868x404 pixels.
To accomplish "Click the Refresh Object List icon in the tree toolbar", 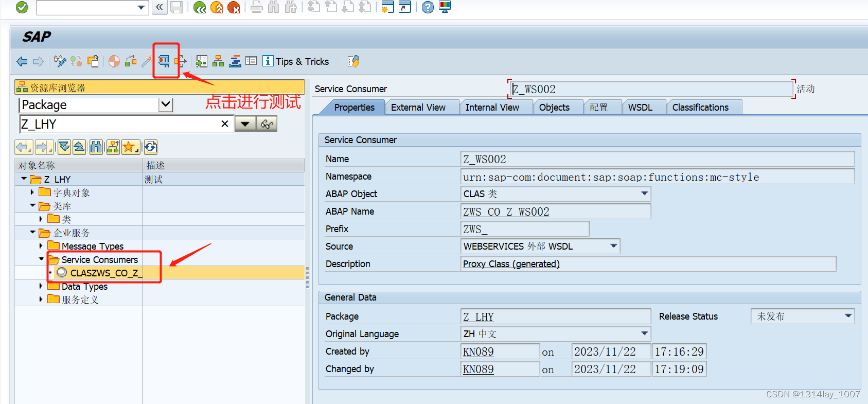I will tap(150, 147).
